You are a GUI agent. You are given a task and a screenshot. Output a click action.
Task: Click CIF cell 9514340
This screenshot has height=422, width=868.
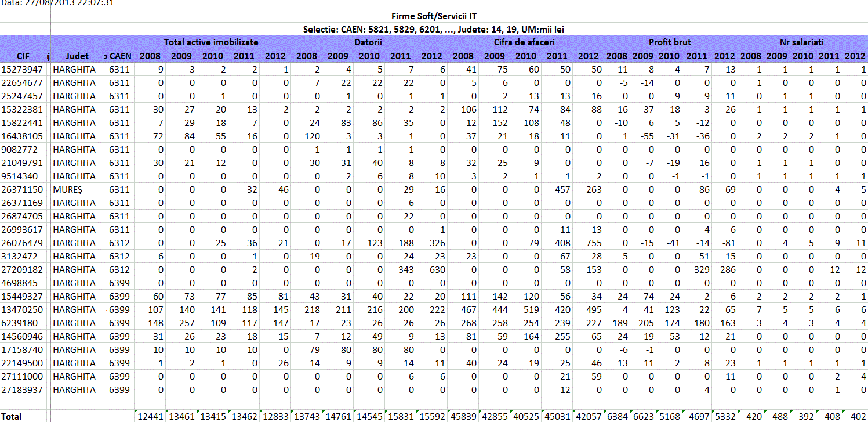[x=20, y=176]
